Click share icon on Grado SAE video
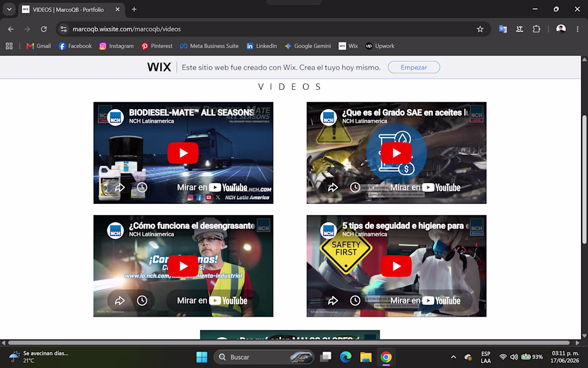 (x=332, y=188)
